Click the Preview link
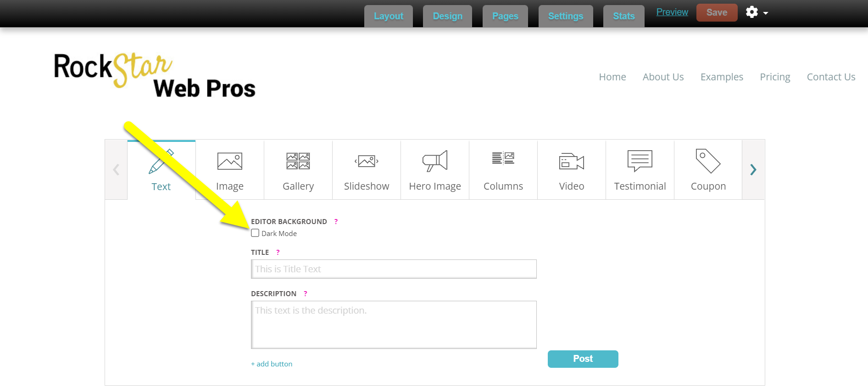 pos(672,12)
